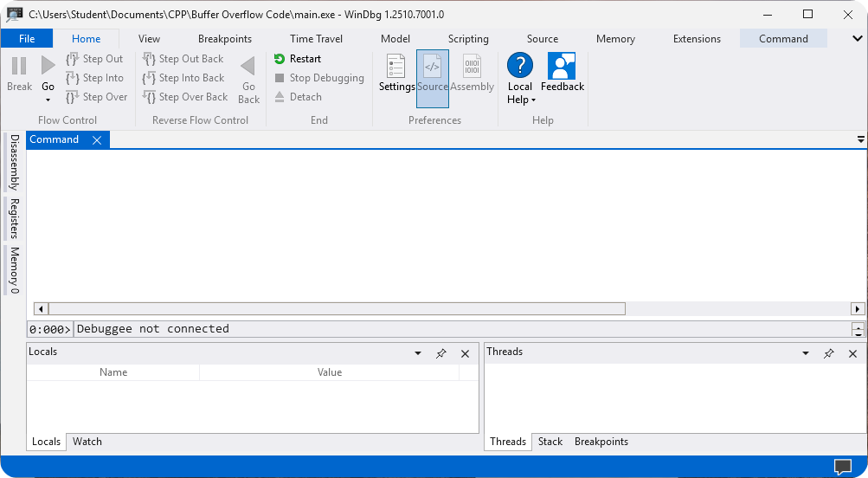Click the Restart debugging icon
The width and height of the screenshot is (868, 478).
point(280,59)
